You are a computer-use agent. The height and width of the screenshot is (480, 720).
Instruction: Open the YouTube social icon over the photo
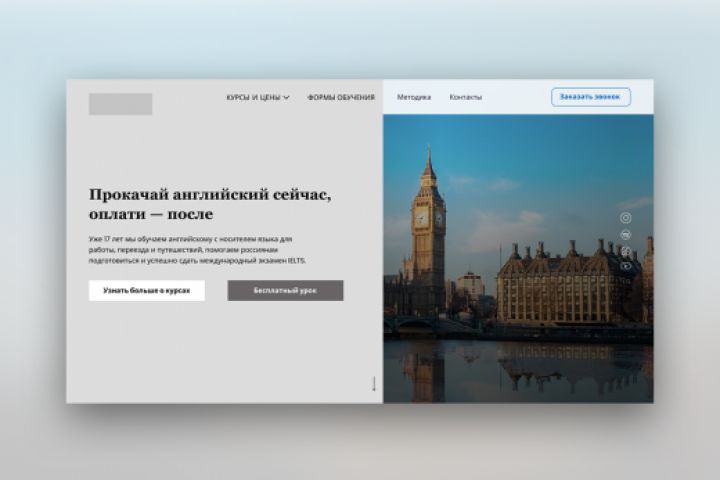tap(625, 266)
